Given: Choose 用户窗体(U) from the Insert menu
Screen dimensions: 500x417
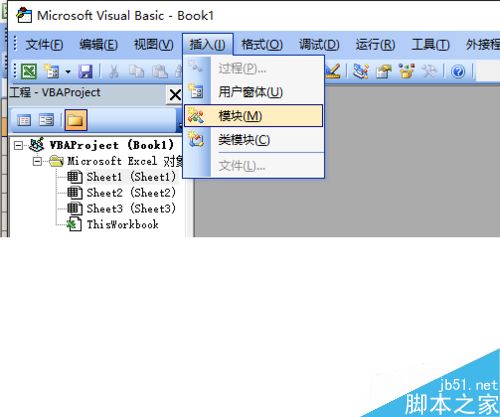Looking at the screenshot, I should 254,92.
